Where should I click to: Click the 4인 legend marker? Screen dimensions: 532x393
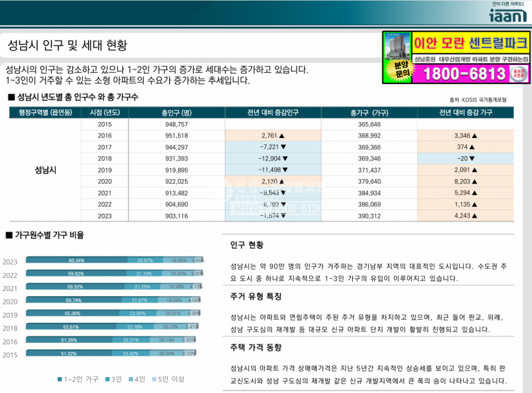[x=132, y=379]
